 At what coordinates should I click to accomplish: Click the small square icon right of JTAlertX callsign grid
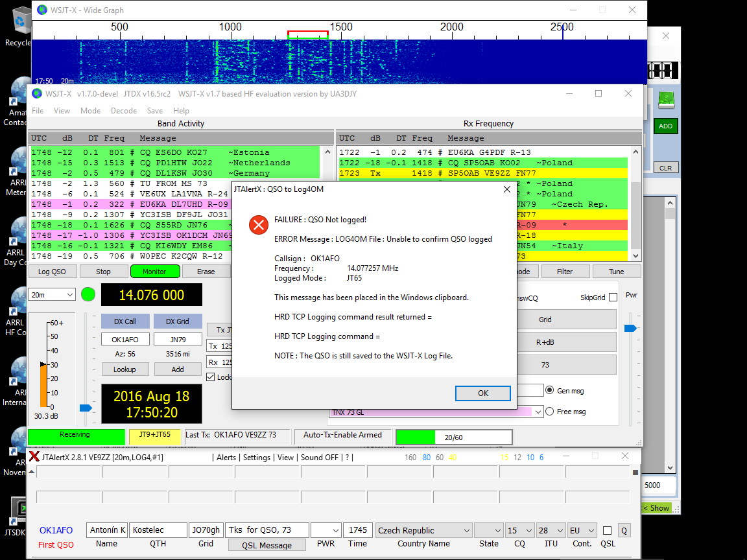(x=635, y=472)
